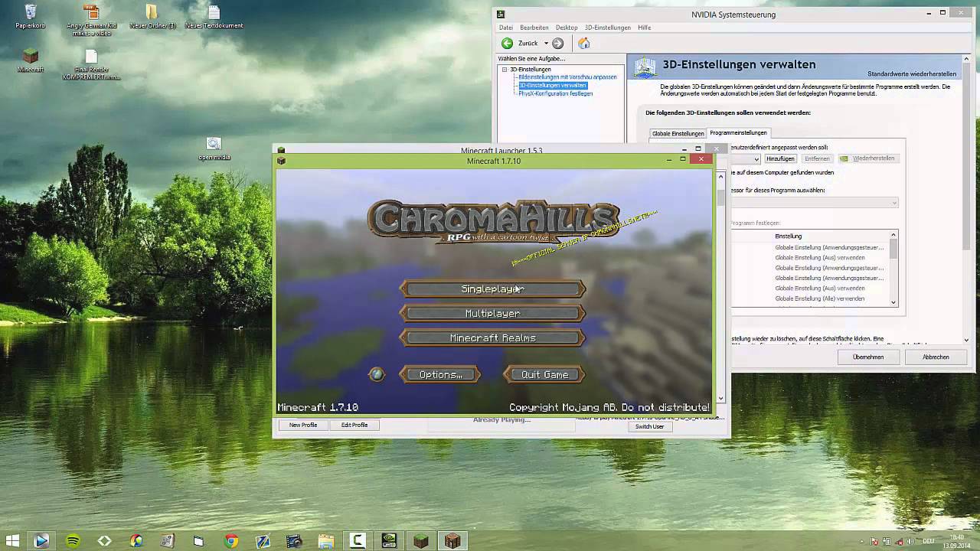Collapse the 3D-Einstellungen tree node
Image resolution: width=980 pixels, height=551 pixels.
(505, 70)
